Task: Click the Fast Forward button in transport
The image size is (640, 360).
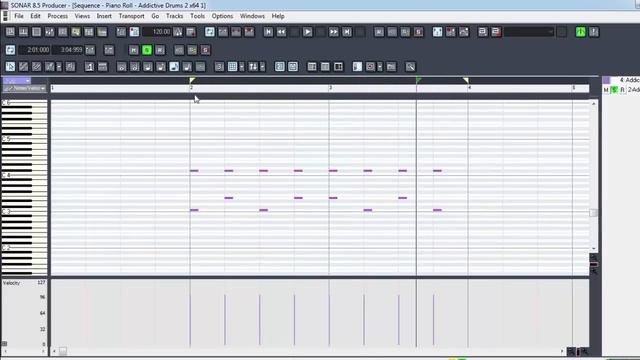Action: 333,32
